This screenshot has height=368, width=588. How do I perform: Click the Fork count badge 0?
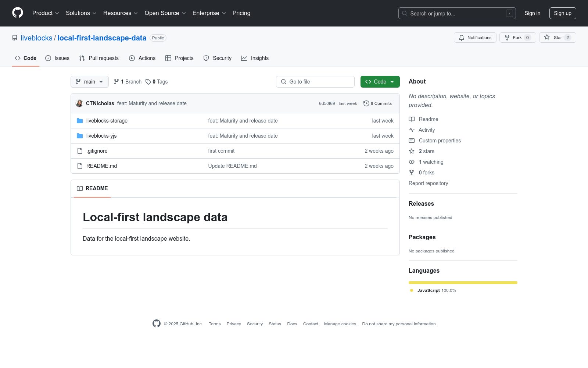pyautogui.click(x=527, y=38)
